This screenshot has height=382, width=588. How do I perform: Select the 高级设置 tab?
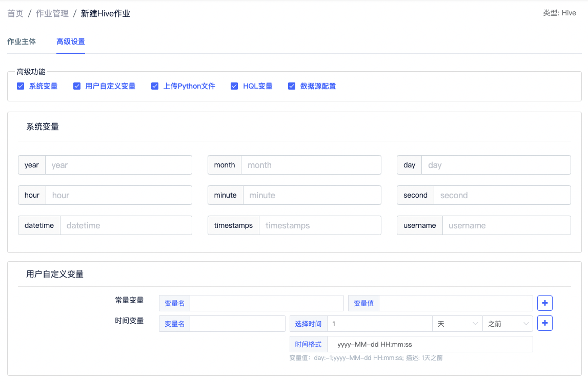(71, 41)
